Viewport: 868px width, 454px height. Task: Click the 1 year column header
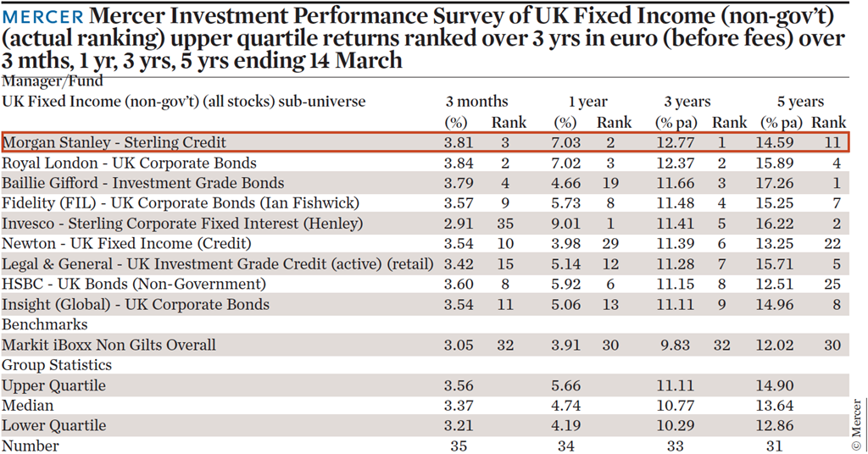[588, 102]
